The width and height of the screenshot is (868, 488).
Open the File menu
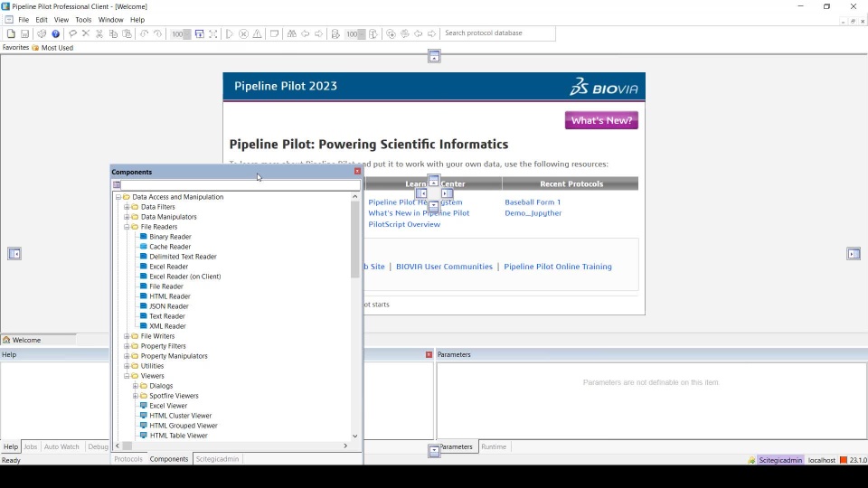coord(24,20)
